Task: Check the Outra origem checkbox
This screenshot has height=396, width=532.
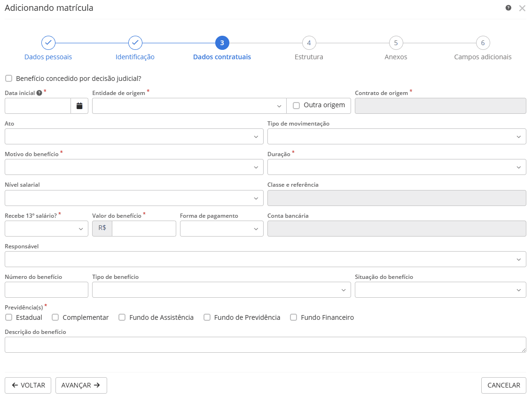Action: pyautogui.click(x=296, y=105)
